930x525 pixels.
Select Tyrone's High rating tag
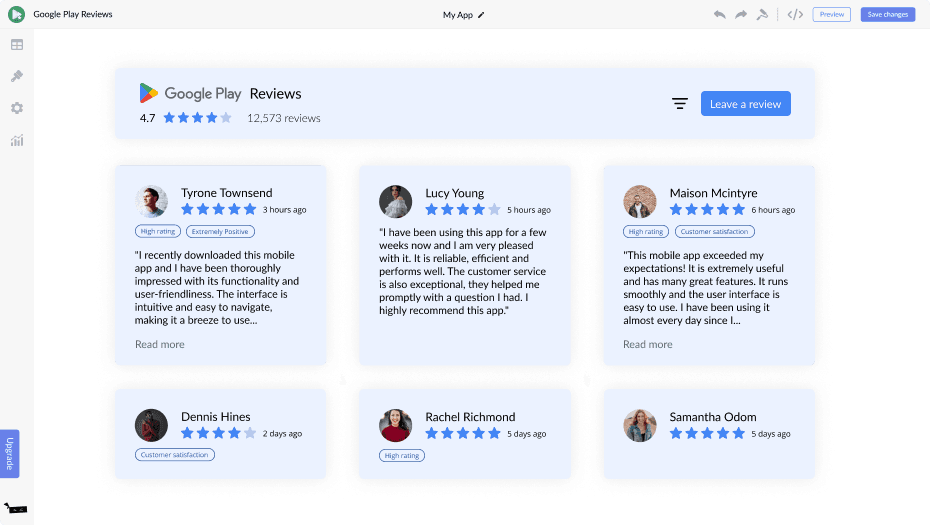click(158, 231)
